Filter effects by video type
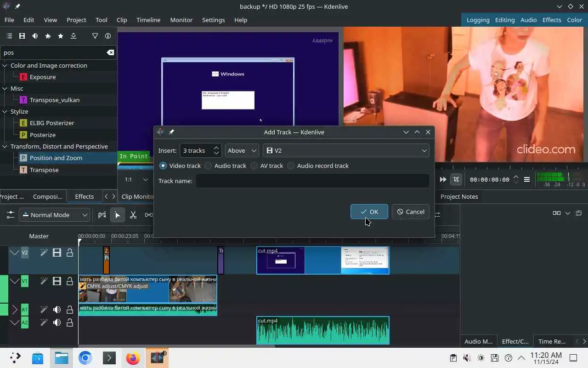The image size is (588, 368). coord(22,36)
